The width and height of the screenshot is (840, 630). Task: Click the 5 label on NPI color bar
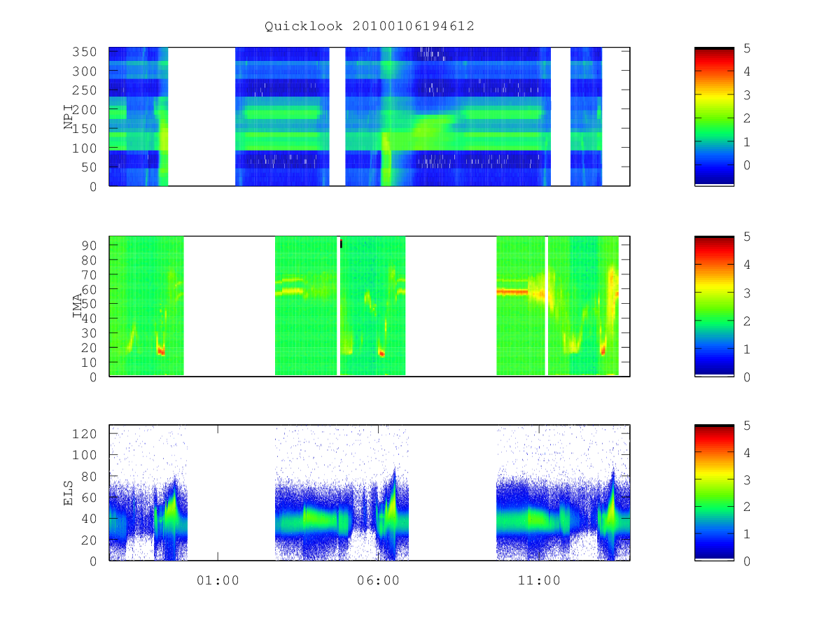coord(747,48)
